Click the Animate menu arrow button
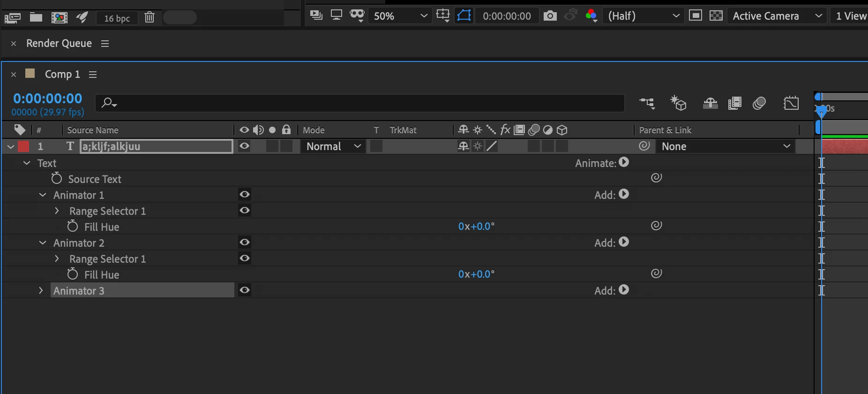 [x=624, y=162]
